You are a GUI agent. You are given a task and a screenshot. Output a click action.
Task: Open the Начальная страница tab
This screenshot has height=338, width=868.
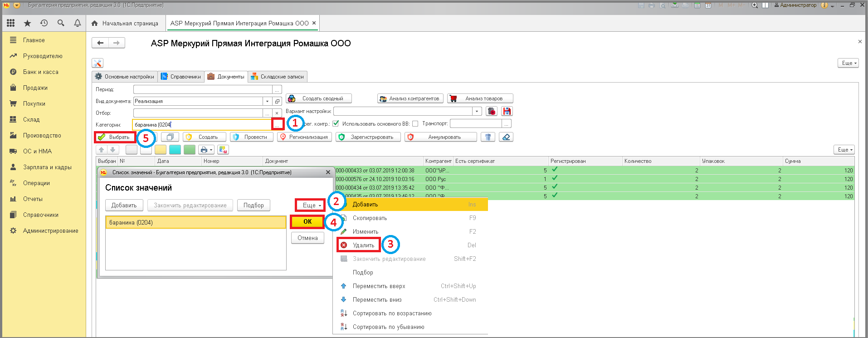pos(125,23)
